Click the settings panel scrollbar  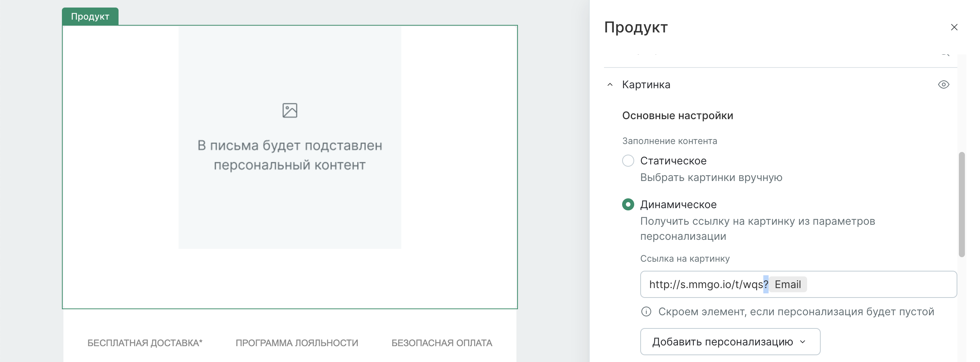(962, 204)
